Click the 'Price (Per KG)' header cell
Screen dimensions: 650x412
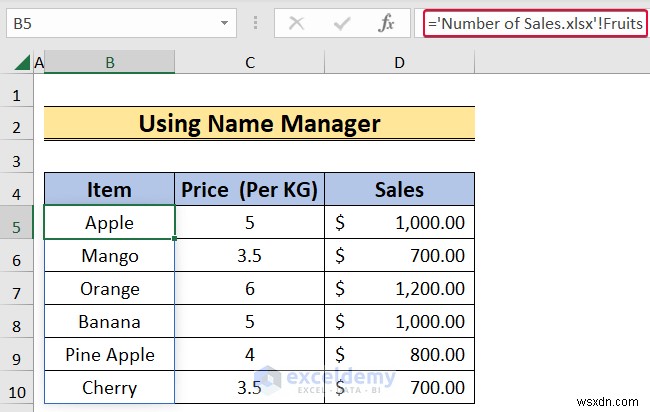250,189
